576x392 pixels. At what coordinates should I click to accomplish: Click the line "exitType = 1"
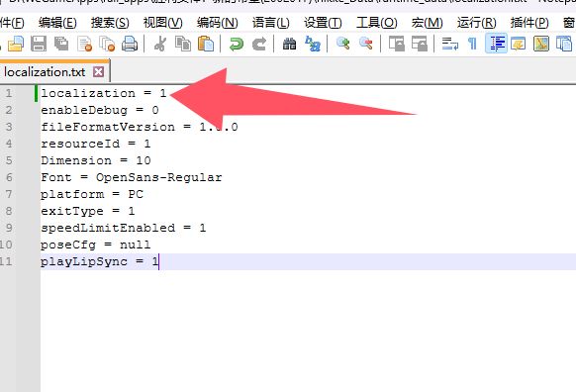tap(88, 211)
